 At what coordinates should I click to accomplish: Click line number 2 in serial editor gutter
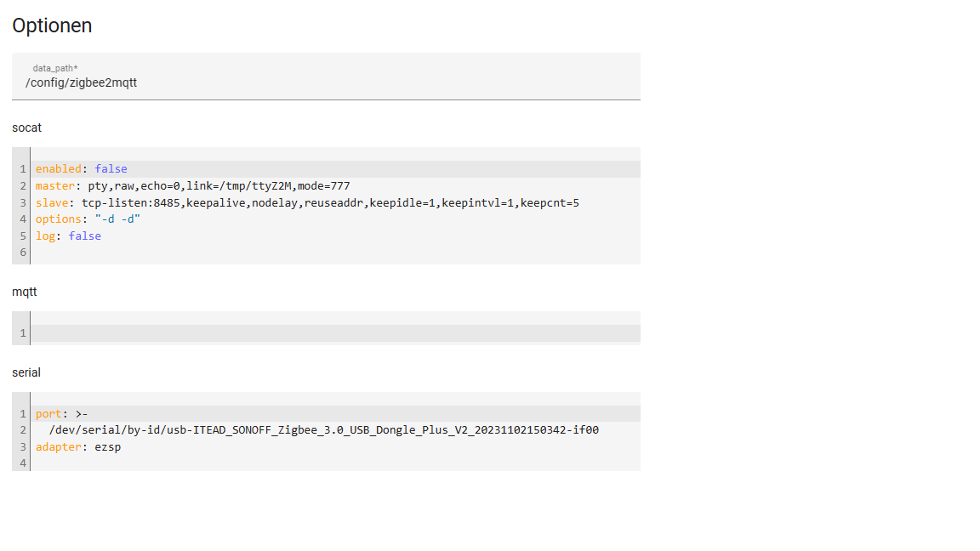pyautogui.click(x=23, y=430)
